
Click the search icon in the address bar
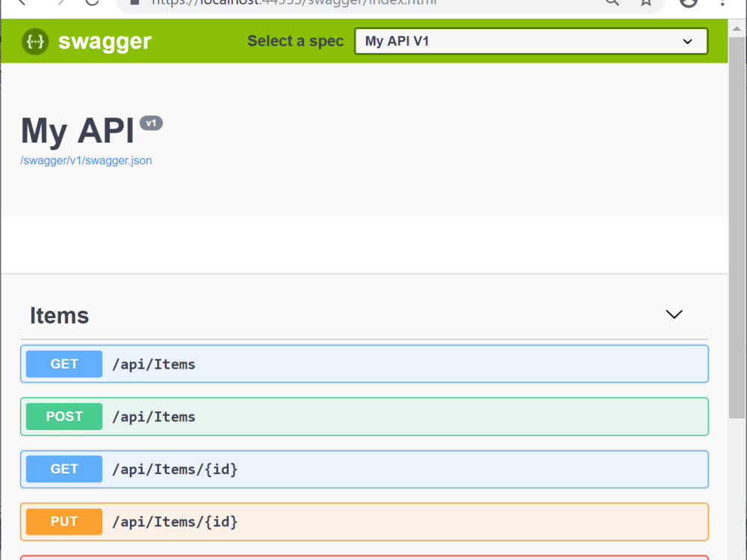point(612,3)
